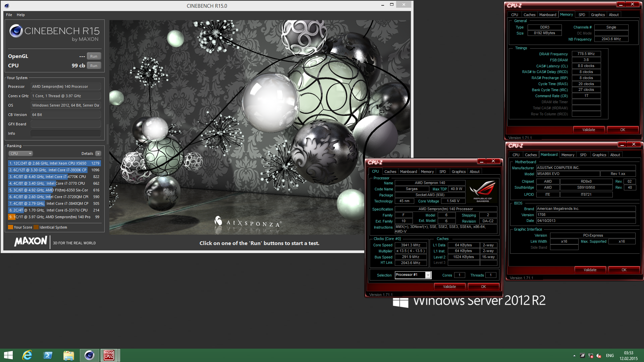Select ranking row Intel Xeon X5650
644x362 pixels.
coord(54,163)
